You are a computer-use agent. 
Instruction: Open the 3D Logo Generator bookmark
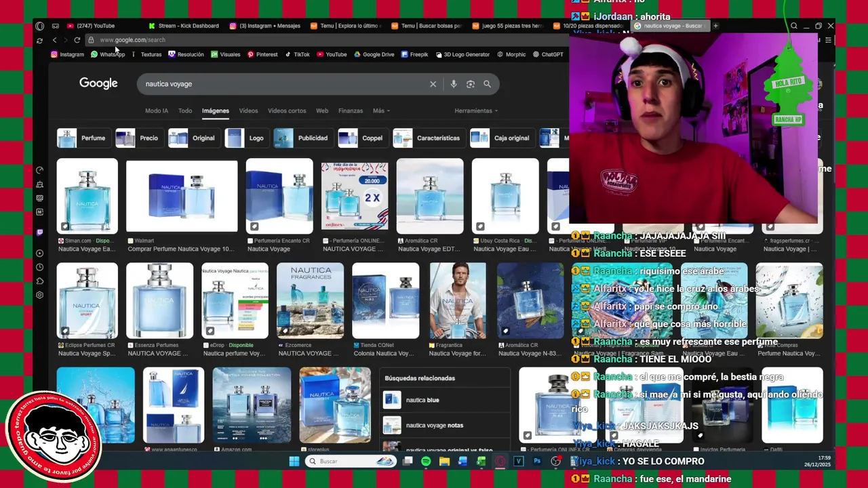point(462,54)
